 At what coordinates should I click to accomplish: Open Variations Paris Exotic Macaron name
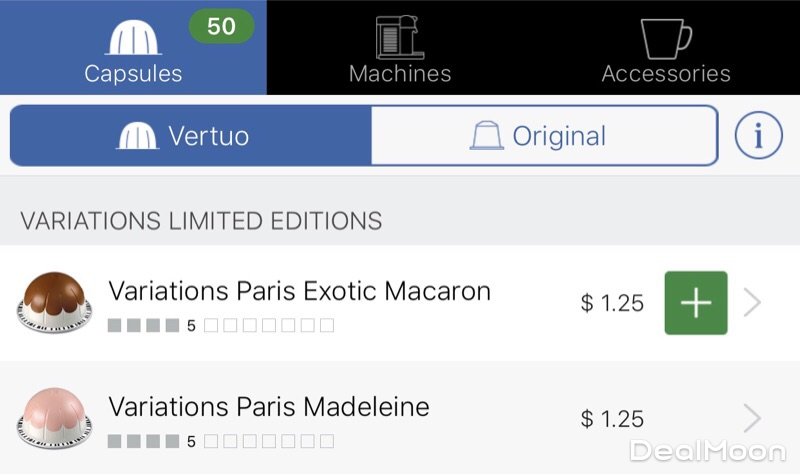299,291
